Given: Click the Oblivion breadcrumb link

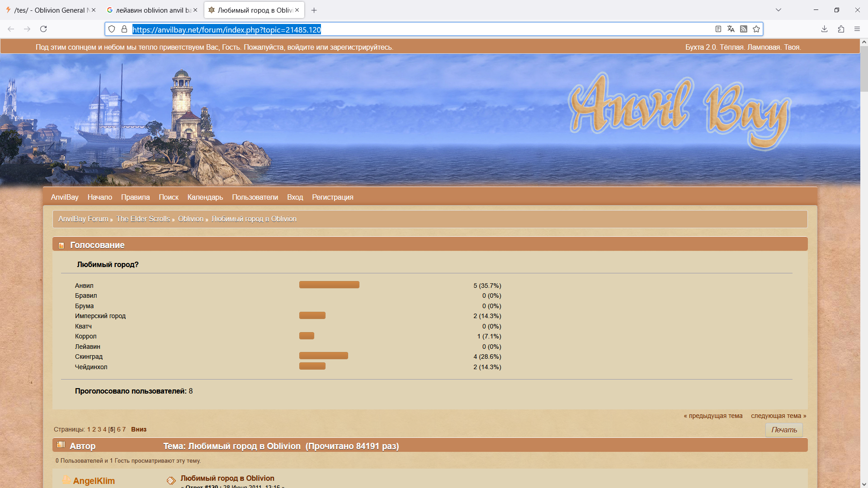Looking at the screenshot, I should click(x=190, y=219).
